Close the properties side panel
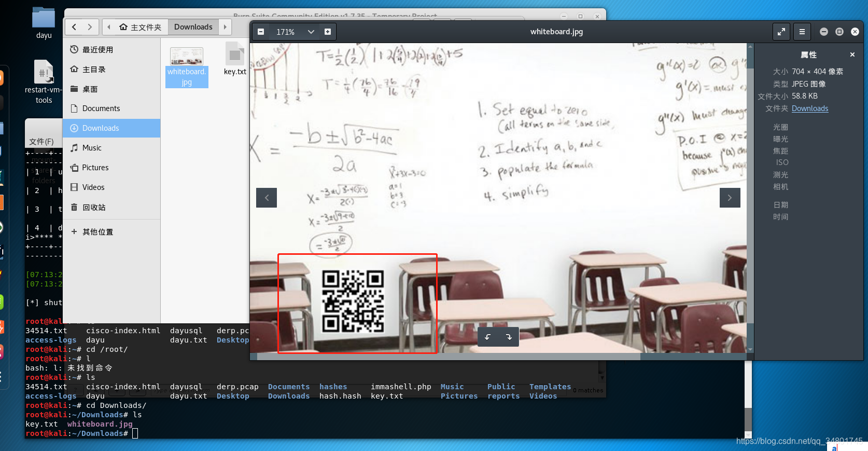The image size is (868, 451). (852, 54)
